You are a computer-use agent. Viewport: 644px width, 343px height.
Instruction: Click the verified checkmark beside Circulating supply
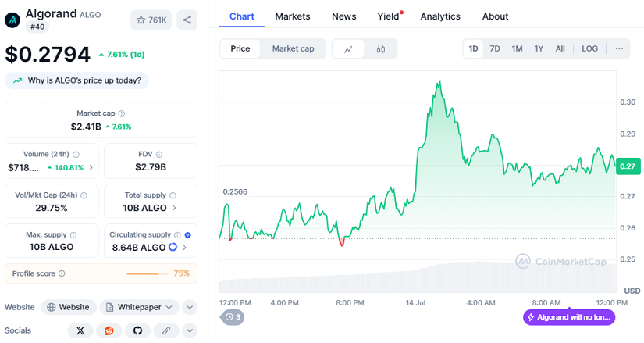point(187,235)
